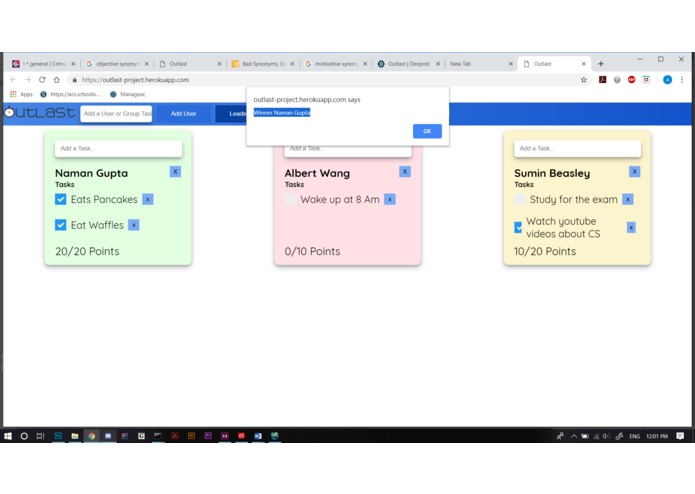The height and width of the screenshot is (494, 695).
Task: Switch to the motivative synonym tab
Action: pos(336,64)
